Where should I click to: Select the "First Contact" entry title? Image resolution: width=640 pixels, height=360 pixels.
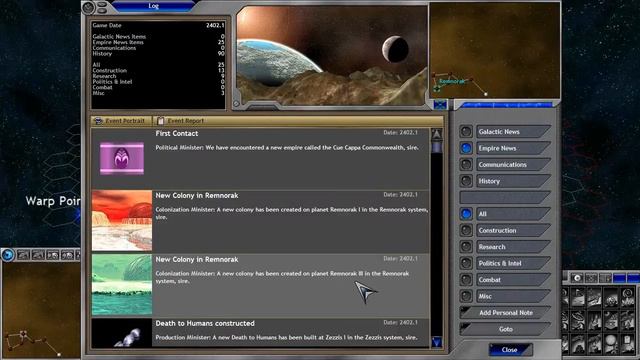177,133
